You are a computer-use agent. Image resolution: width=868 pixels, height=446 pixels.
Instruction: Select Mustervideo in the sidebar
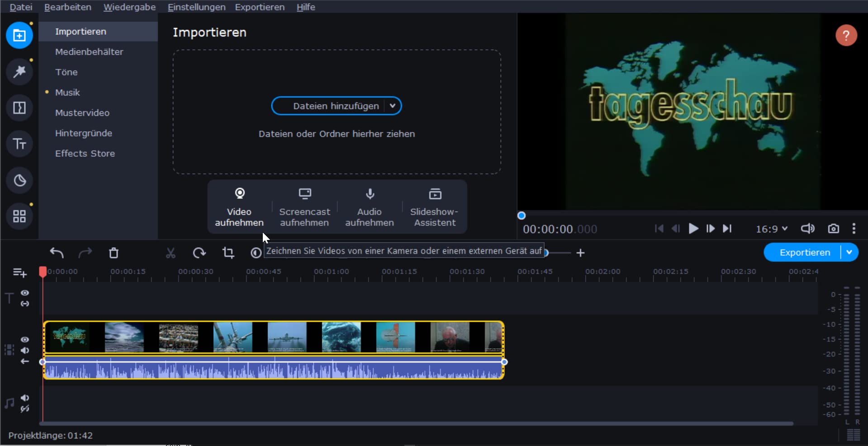point(98,113)
